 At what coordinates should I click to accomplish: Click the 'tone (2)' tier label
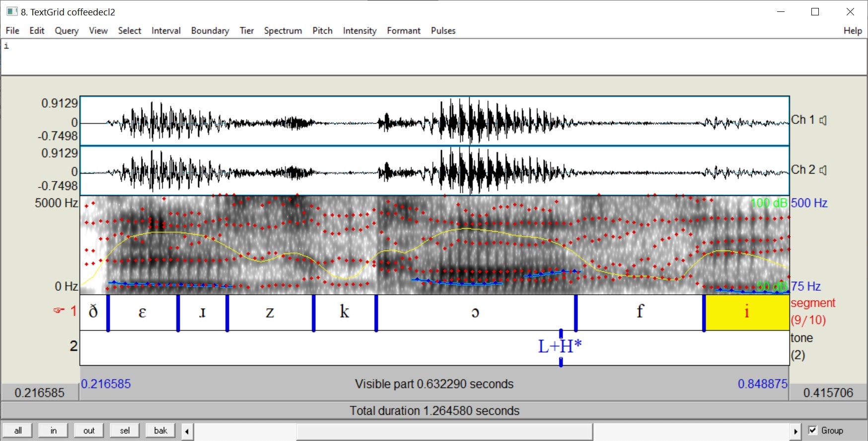pyautogui.click(x=801, y=346)
